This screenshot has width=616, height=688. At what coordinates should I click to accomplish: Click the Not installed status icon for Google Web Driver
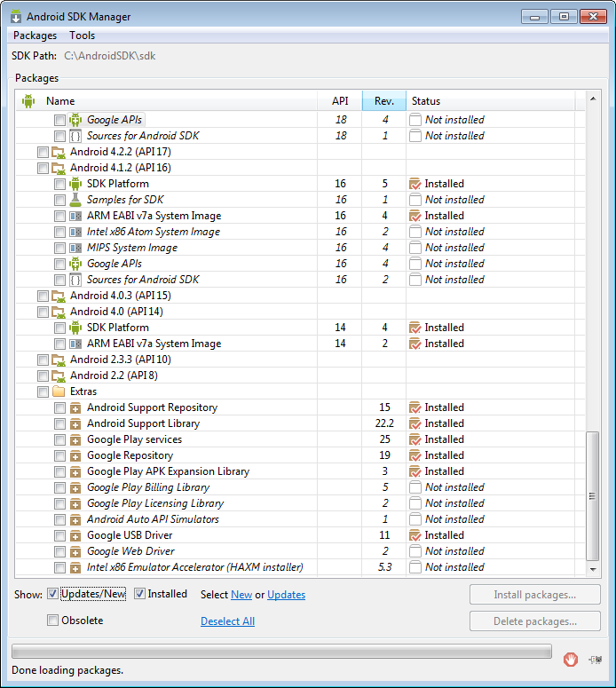[x=415, y=551]
